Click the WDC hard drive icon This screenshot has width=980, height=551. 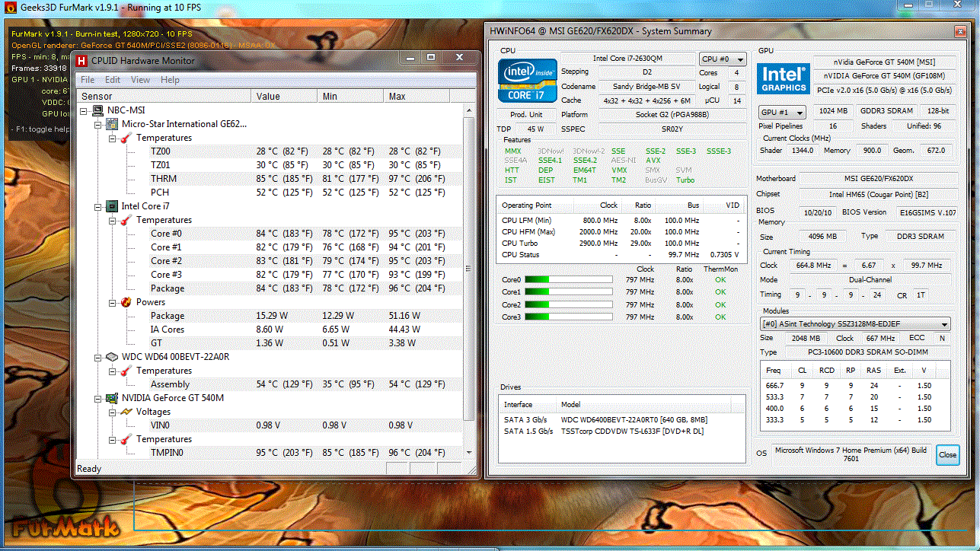(112, 357)
